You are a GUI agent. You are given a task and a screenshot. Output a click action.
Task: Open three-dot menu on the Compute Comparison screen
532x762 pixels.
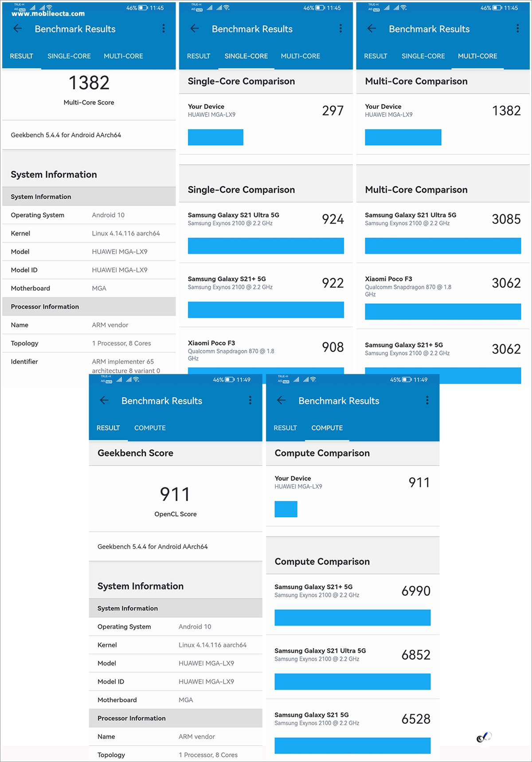click(427, 401)
